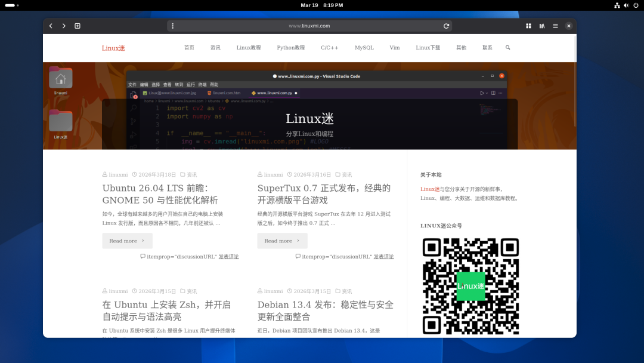
Task: Click the 资讯 category on the Debian 13.4 post
Action: click(x=347, y=291)
